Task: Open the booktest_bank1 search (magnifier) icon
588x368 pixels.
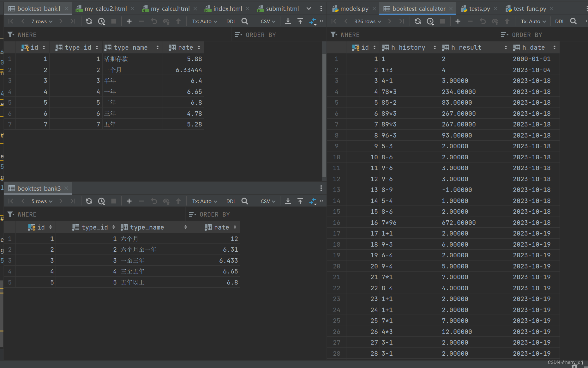Action: point(245,21)
